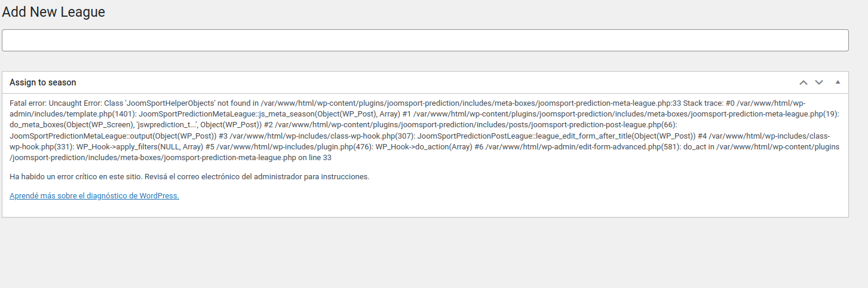Open the Aprendé más sobre el diagnóstico link

point(94,195)
